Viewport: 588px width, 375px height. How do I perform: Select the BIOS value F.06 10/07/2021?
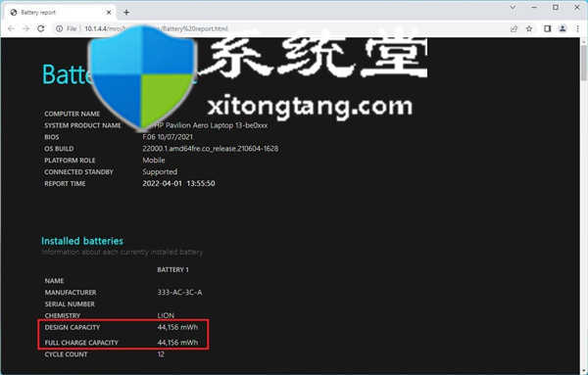click(x=168, y=137)
